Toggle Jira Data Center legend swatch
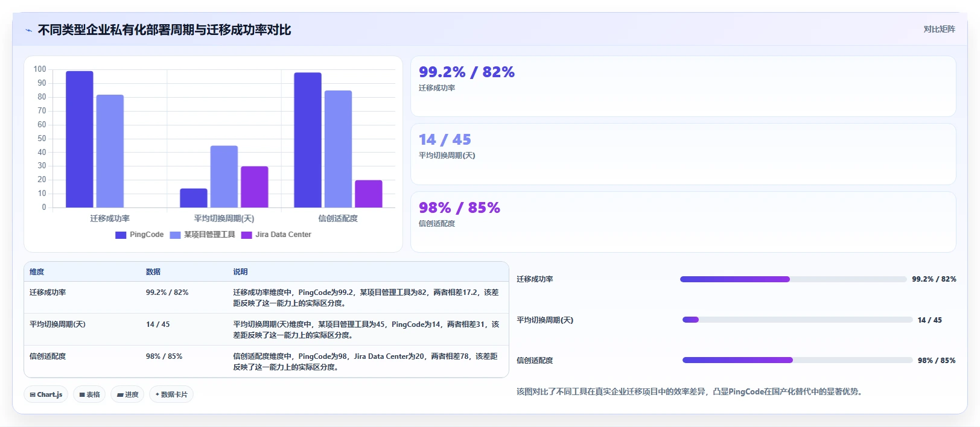 [x=246, y=235]
